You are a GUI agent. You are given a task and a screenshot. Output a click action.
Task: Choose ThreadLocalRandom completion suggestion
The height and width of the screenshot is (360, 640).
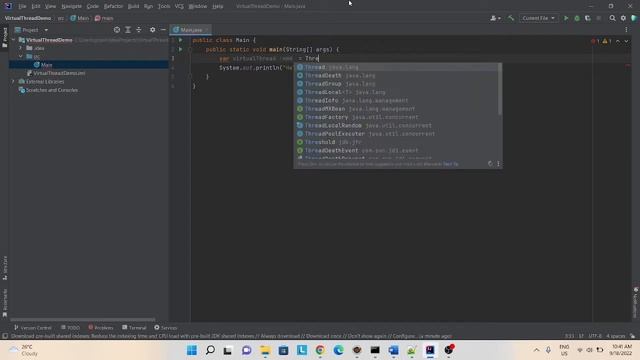(396, 125)
